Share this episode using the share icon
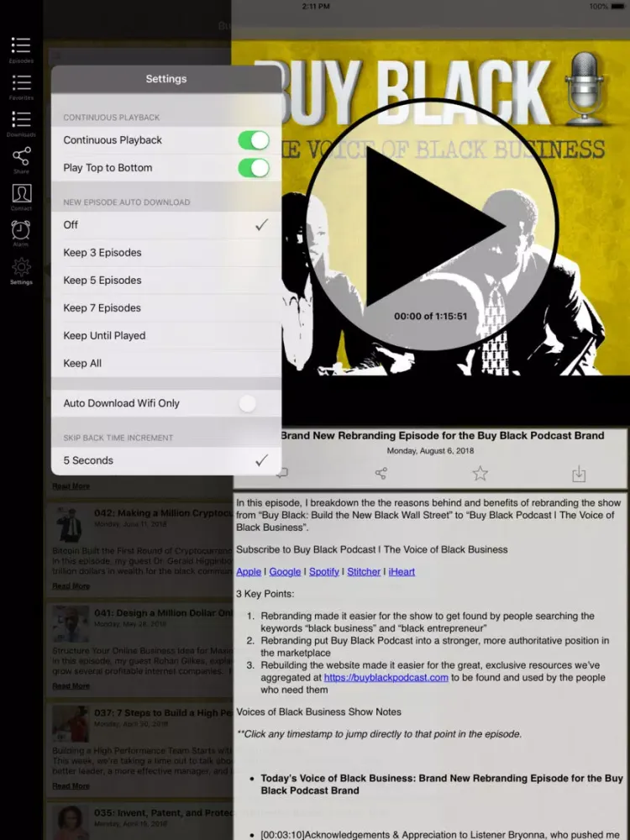 tap(381, 474)
